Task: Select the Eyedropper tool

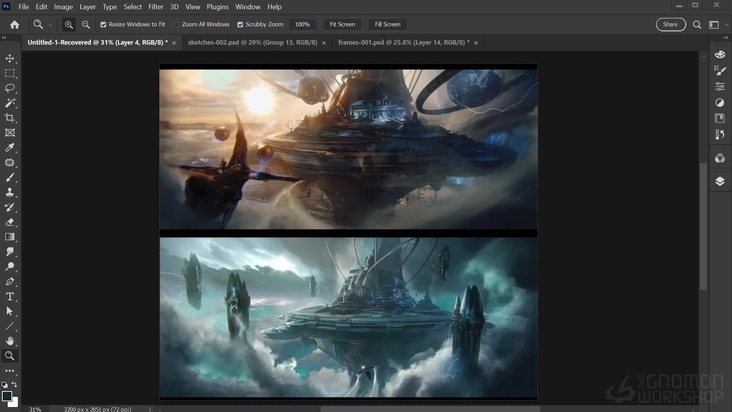Action: (10, 148)
